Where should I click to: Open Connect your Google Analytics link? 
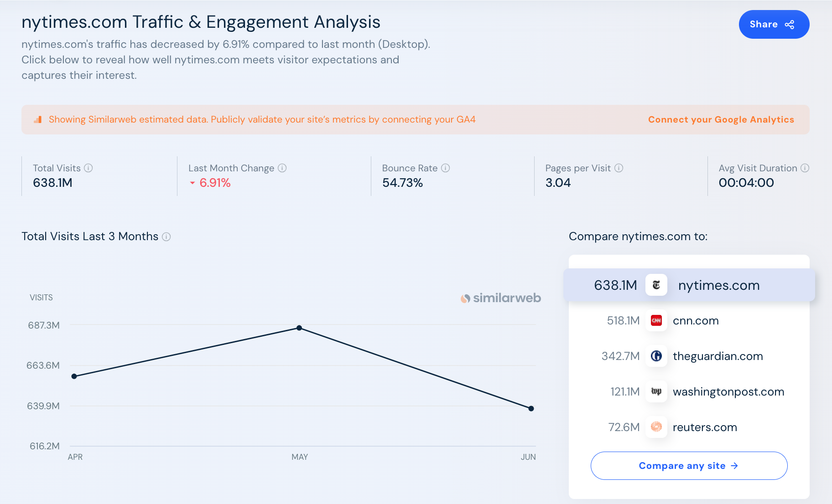tap(721, 119)
